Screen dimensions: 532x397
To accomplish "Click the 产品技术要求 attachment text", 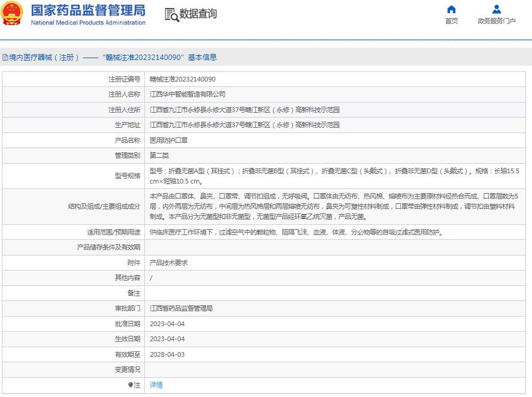I will 168,263.
